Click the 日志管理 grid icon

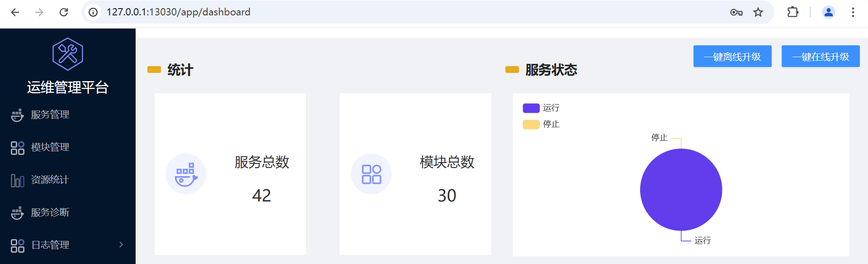click(x=17, y=245)
